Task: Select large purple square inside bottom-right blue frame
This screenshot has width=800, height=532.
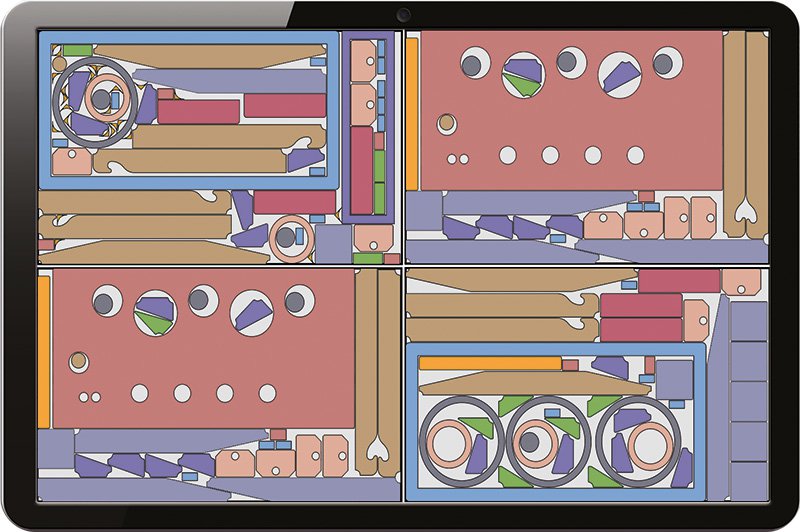Action: coord(674,378)
